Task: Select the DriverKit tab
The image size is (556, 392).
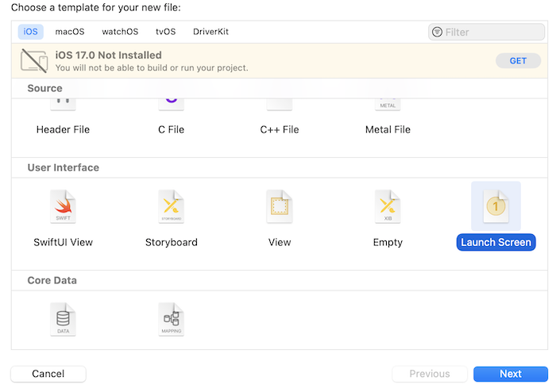Action: [210, 32]
